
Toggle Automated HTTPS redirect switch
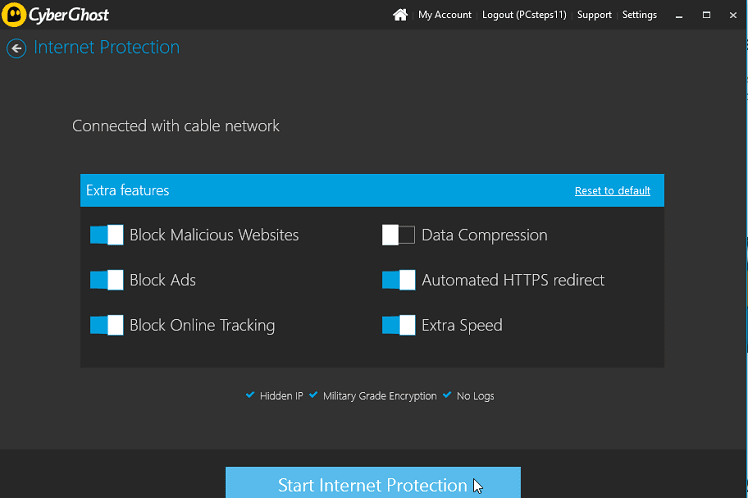pos(398,280)
